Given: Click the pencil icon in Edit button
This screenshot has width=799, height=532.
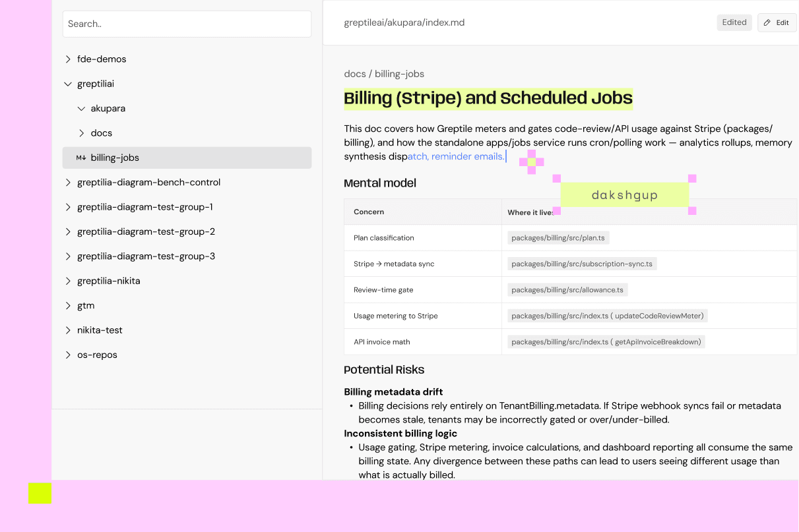Looking at the screenshot, I should click(767, 22).
